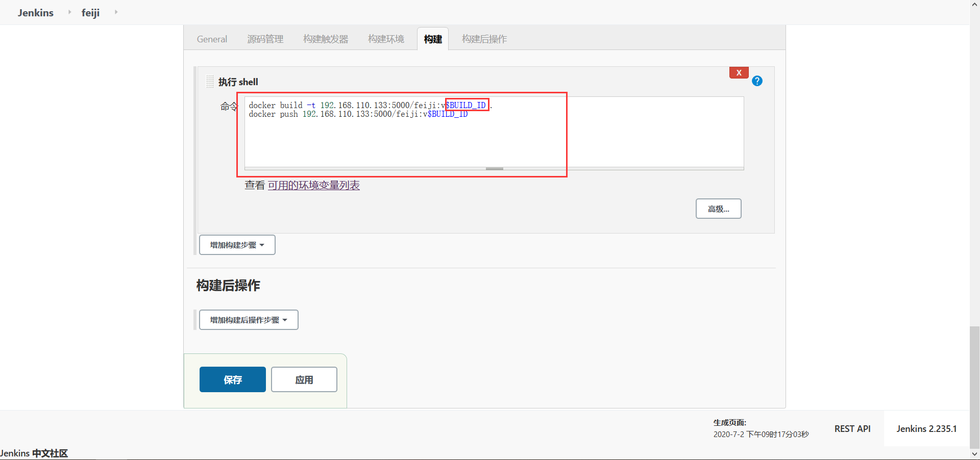Switch to the 构建环境 tab
The width and height of the screenshot is (980, 460).
coord(386,39)
